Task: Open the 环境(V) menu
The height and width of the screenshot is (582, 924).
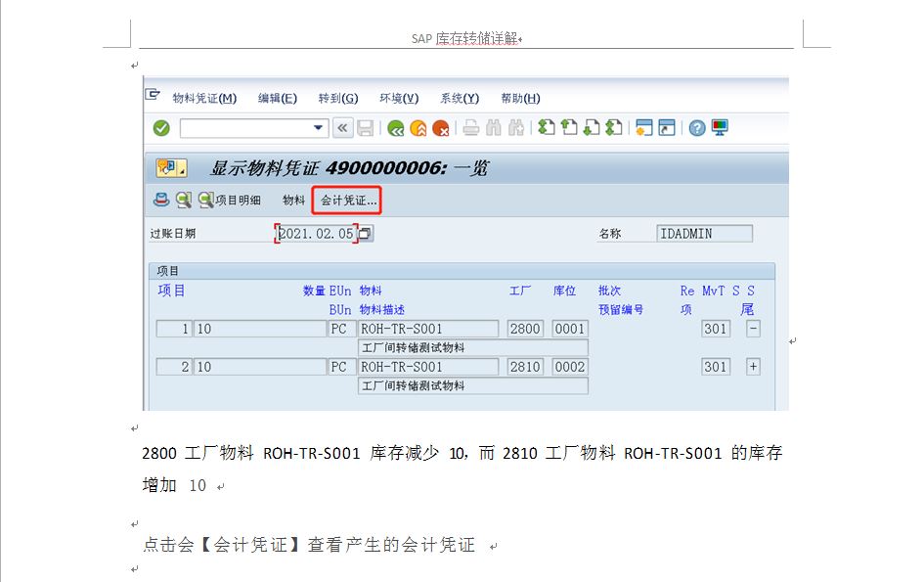Action: pos(399,99)
